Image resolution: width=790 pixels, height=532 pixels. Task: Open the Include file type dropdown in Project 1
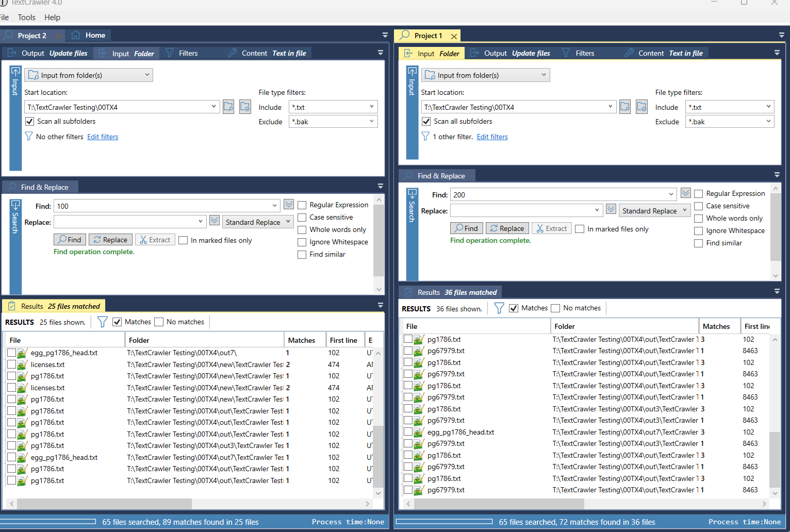768,107
